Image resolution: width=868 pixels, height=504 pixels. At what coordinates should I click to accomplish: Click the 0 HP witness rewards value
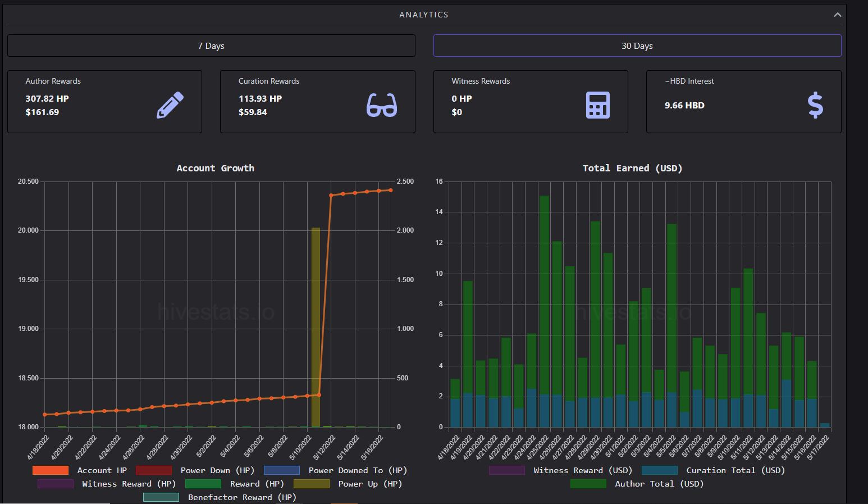tap(462, 98)
